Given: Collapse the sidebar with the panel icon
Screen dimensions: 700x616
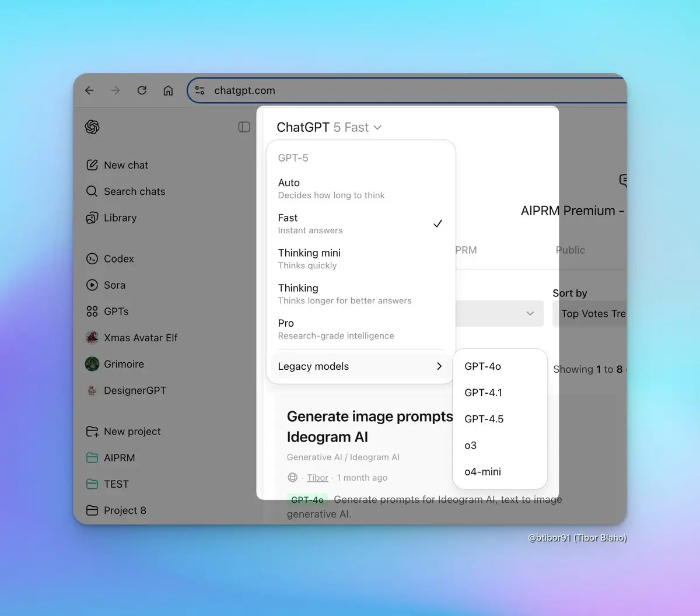Looking at the screenshot, I should pos(244,127).
